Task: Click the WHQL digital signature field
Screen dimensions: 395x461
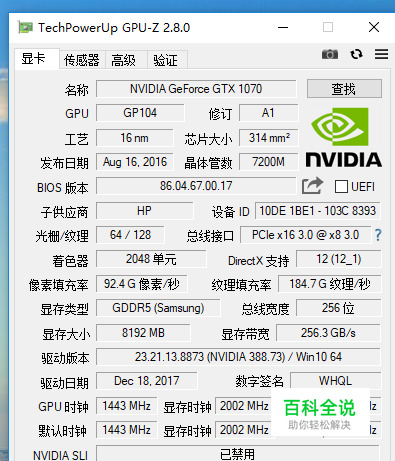Action: click(x=336, y=381)
